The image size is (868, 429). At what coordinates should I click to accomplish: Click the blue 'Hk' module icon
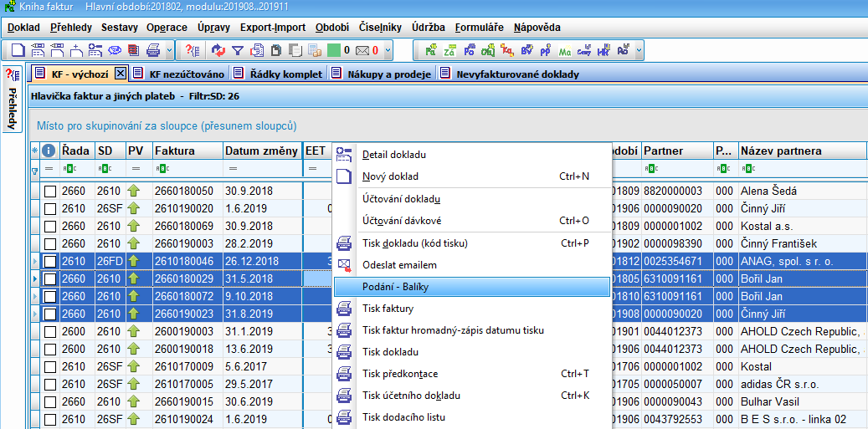(x=603, y=50)
